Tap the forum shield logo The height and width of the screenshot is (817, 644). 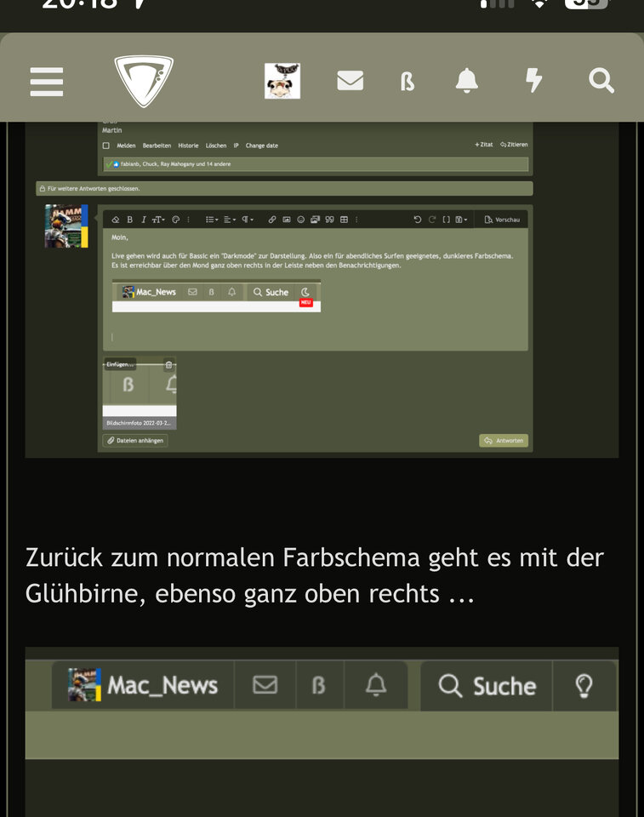click(144, 81)
